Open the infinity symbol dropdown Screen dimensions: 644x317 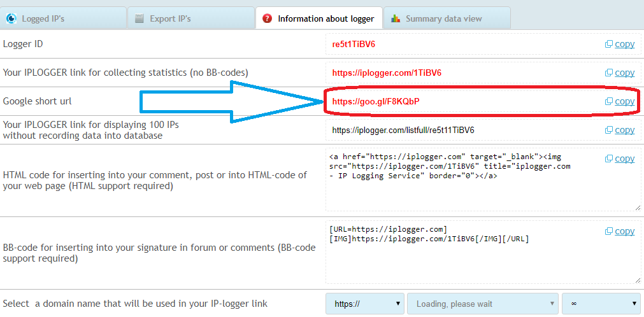pyautogui.click(x=601, y=304)
